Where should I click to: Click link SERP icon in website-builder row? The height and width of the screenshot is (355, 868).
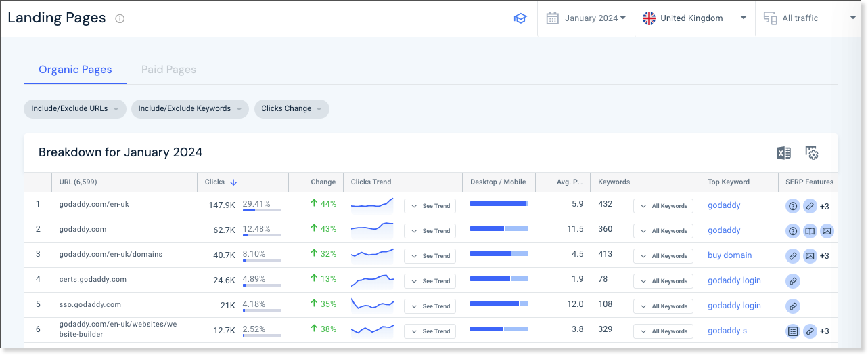tap(810, 331)
